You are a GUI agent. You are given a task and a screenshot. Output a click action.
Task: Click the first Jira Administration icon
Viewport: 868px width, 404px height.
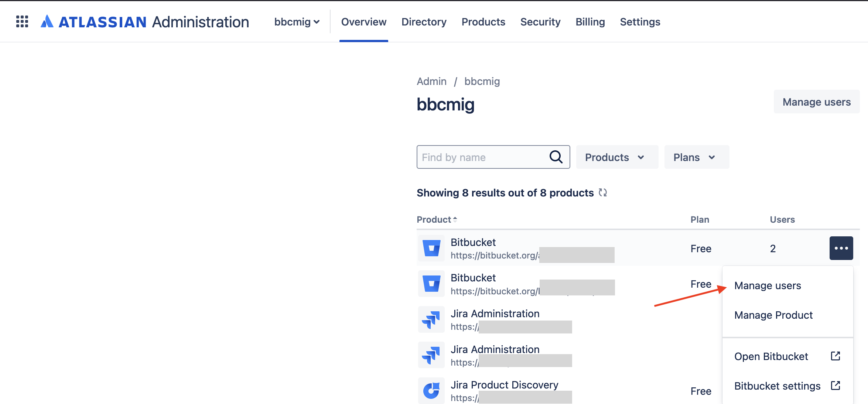(431, 319)
